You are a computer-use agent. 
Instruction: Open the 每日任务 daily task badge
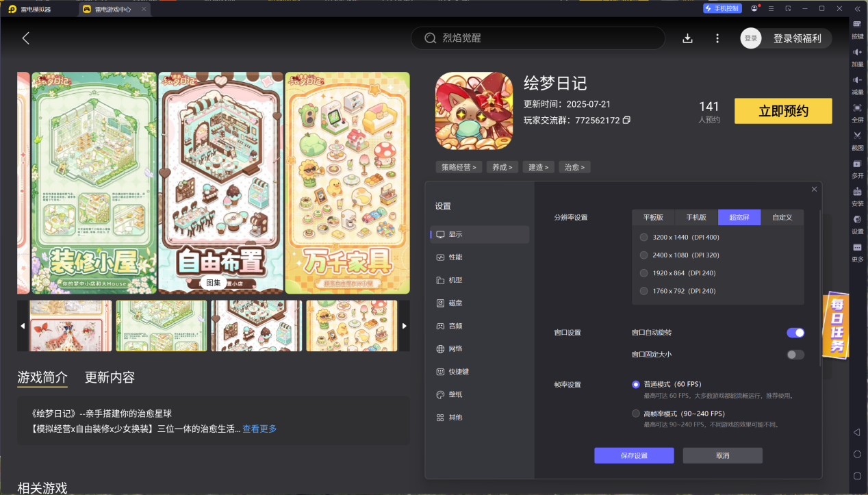tap(836, 326)
